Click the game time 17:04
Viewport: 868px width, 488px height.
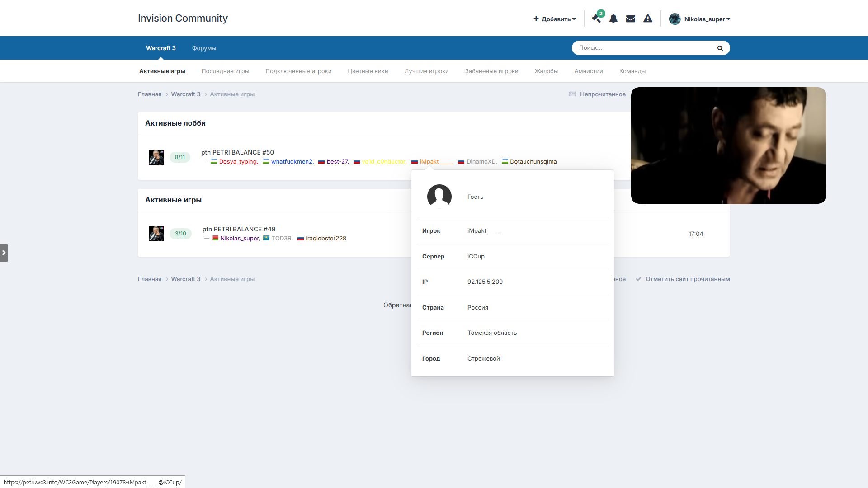click(696, 234)
